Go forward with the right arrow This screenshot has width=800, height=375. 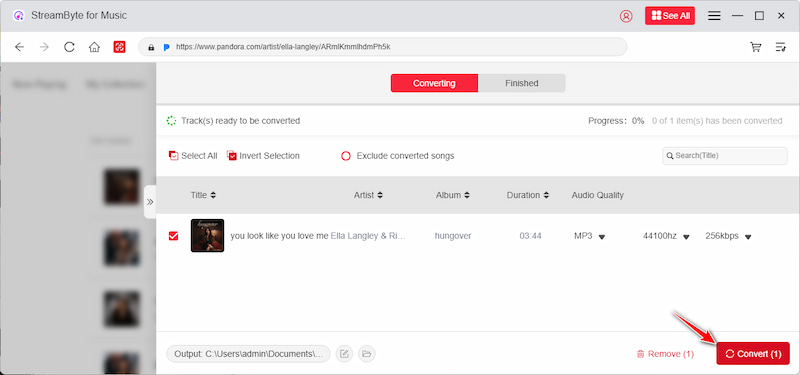point(44,47)
